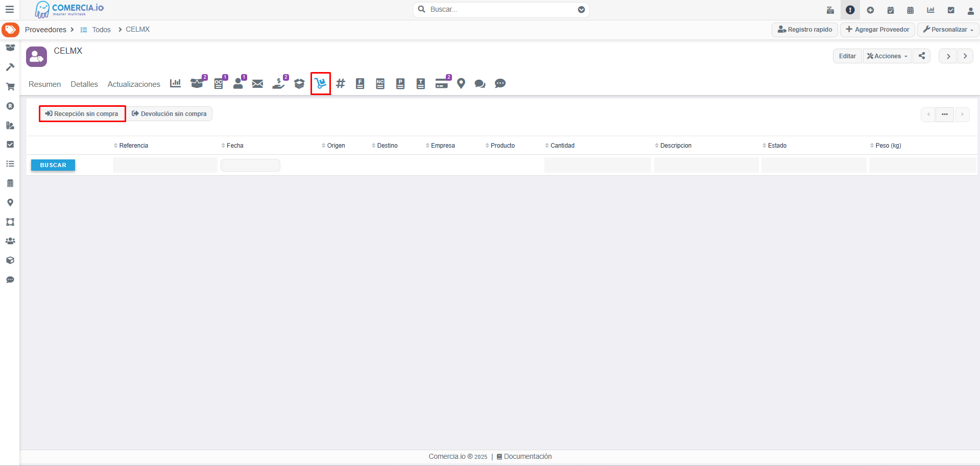Click the exclamation alert icon in header
The width and height of the screenshot is (980, 466).
[x=850, y=10]
